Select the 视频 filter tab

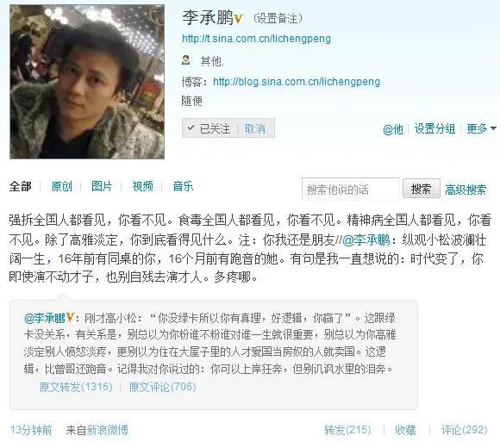point(142,186)
